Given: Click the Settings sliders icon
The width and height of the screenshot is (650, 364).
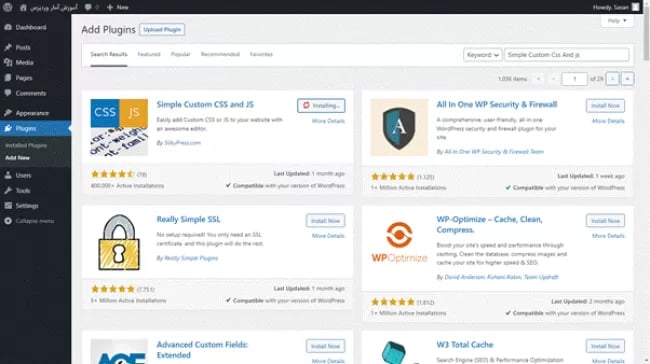Looking at the screenshot, I should coord(8,206).
